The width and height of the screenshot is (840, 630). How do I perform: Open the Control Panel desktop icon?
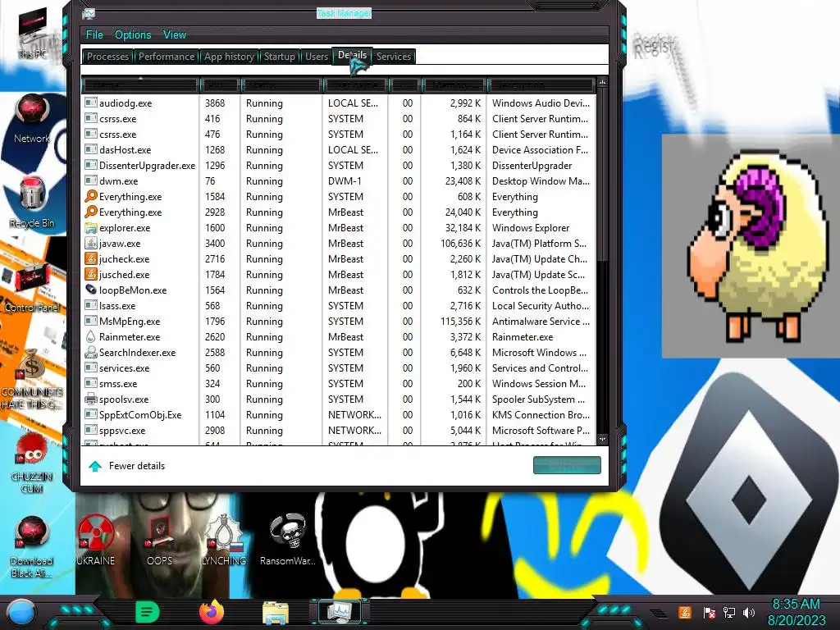32,288
